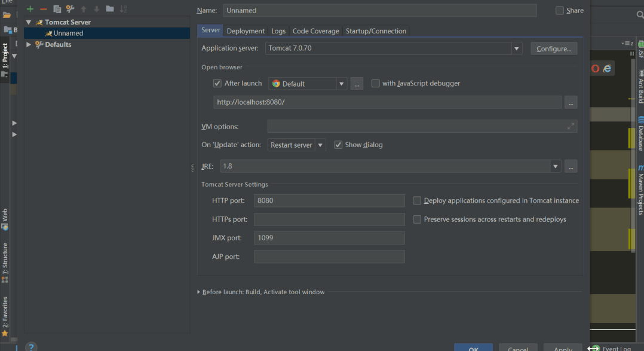Open the Database tool window
This screenshot has height=351, width=644.
coord(640,133)
